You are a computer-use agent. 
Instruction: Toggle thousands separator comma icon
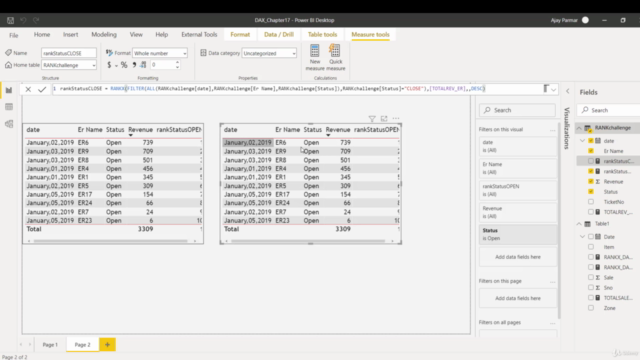pyautogui.click(x=134, y=65)
